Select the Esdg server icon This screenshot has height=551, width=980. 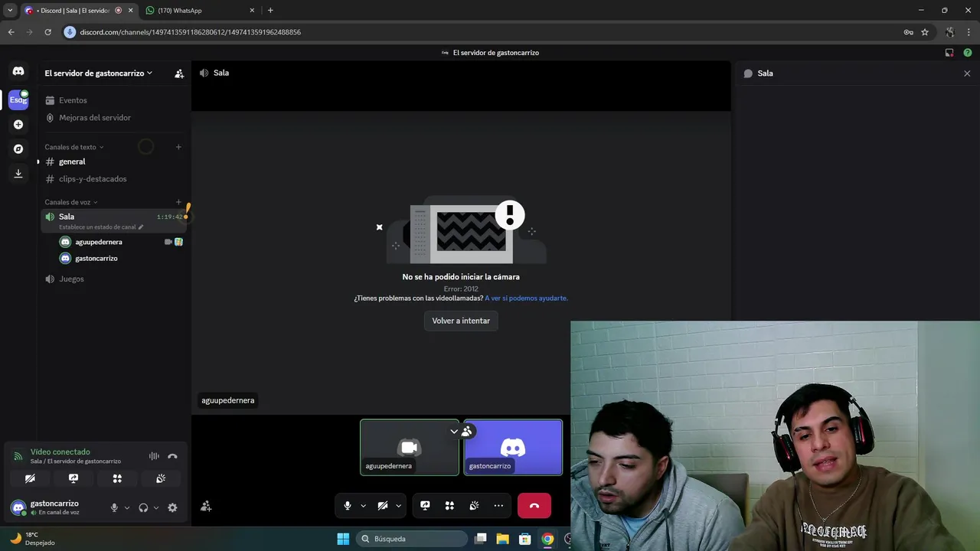click(x=18, y=99)
